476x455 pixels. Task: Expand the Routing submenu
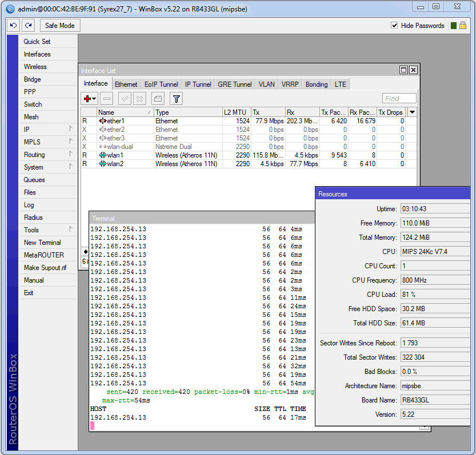pos(71,154)
